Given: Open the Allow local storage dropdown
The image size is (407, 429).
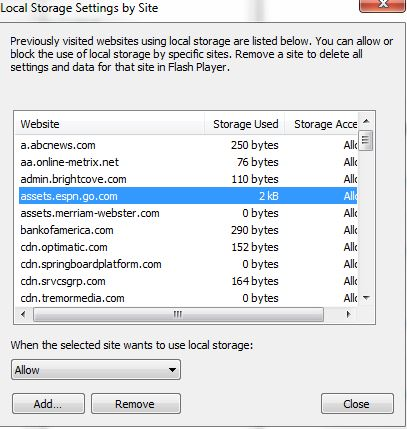Looking at the screenshot, I should point(96,370).
